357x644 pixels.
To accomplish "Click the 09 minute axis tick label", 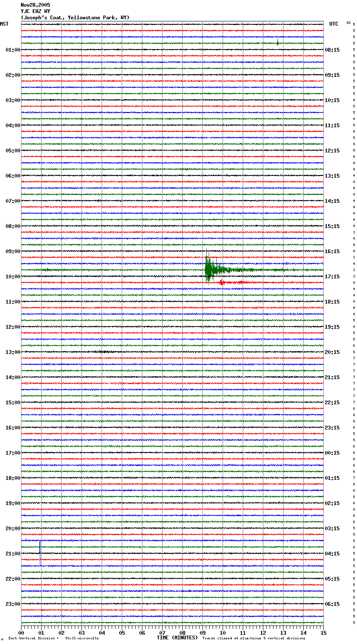I will pyautogui.click(x=202, y=633).
